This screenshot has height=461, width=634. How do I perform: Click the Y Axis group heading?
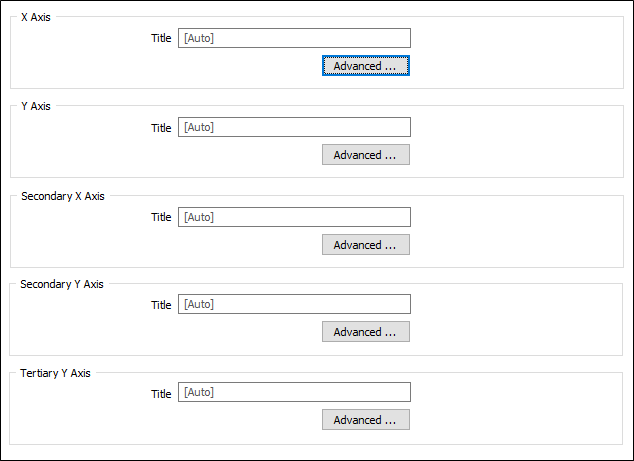coord(35,106)
